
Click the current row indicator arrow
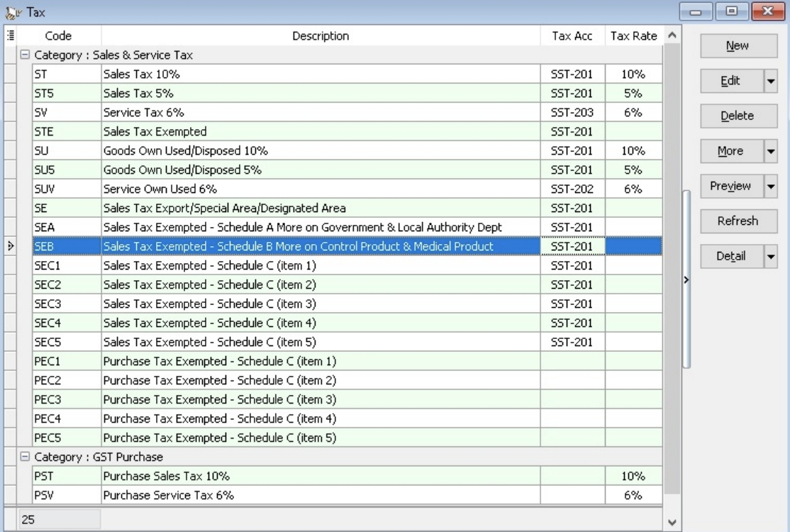pos(10,246)
